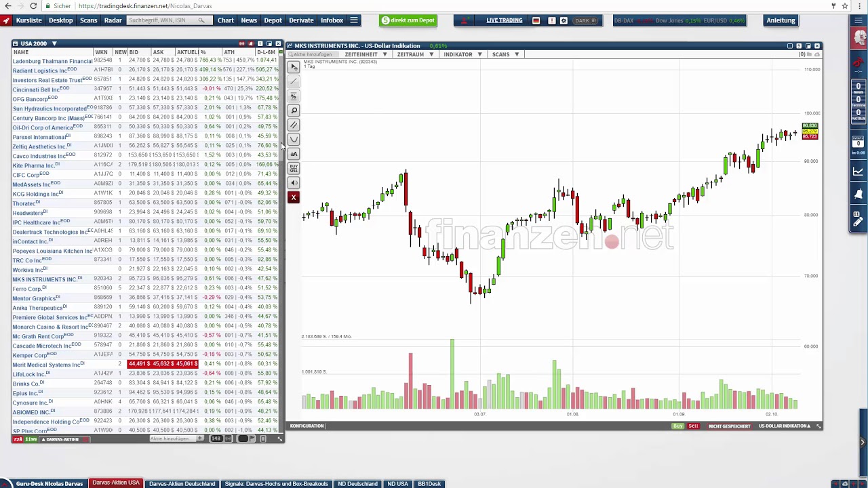The image size is (868, 488).
Task: Click the search magnifier in Suchbegriff field
Action: coord(201,20)
